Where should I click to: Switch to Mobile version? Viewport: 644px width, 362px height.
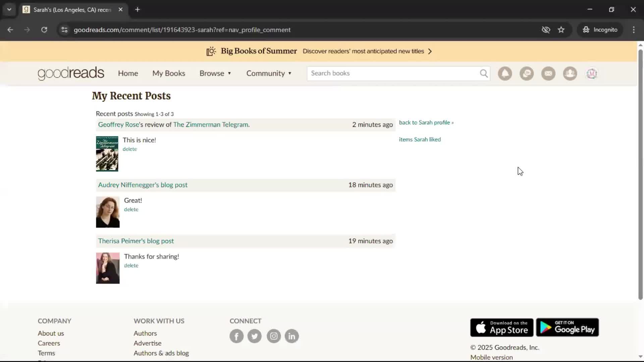(491, 357)
